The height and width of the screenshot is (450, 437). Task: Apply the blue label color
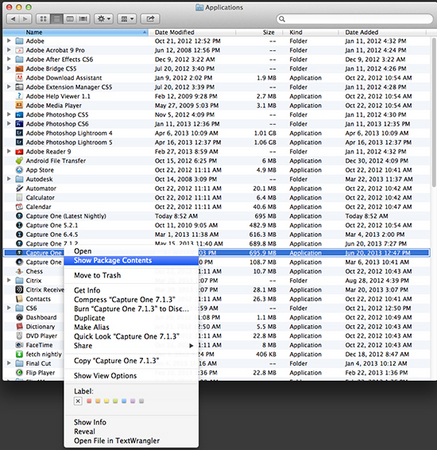tap(124, 401)
